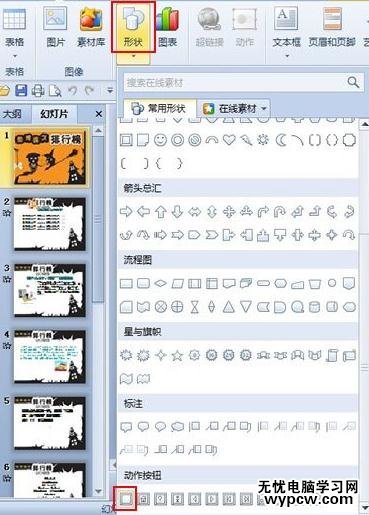
Task: Choose the quad arrow shape
Action: coord(229,212)
